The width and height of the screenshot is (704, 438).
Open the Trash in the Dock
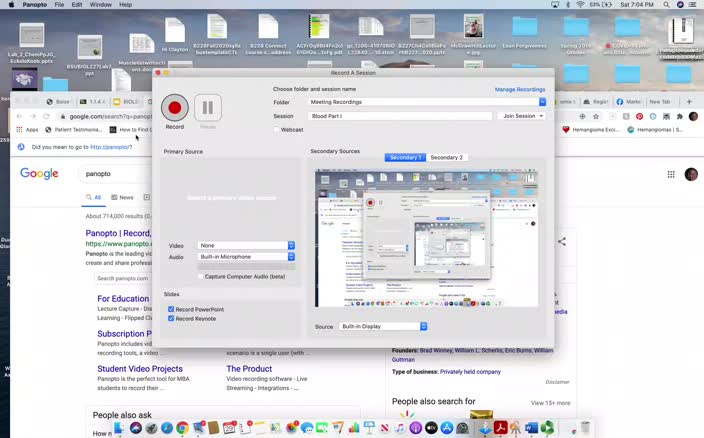click(585, 428)
